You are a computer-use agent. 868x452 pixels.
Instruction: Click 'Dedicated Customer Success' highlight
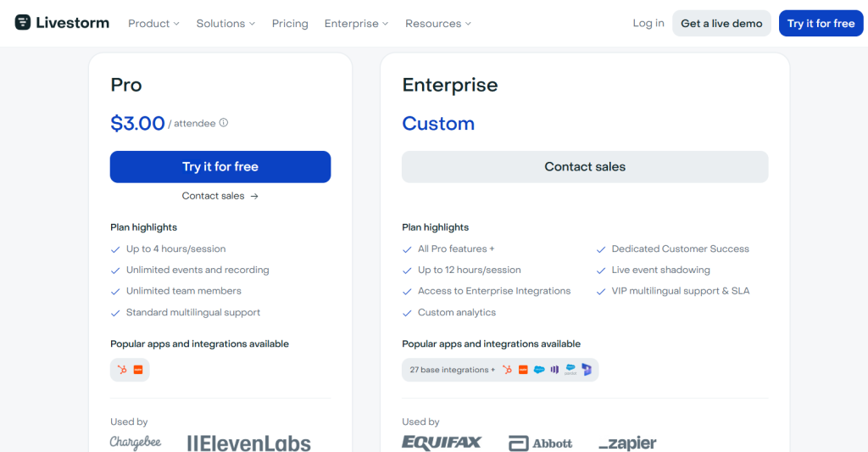point(681,248)
